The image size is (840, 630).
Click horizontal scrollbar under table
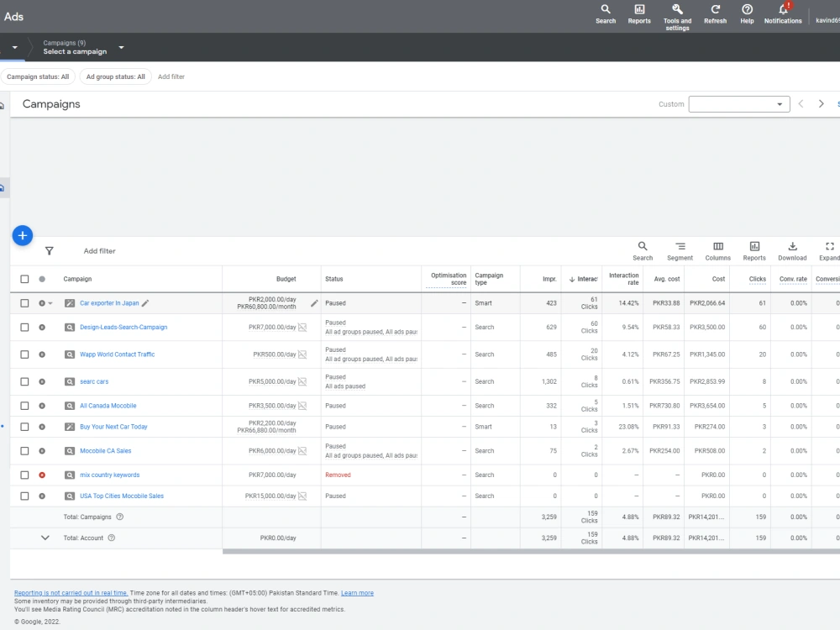[x=531, y=551]
